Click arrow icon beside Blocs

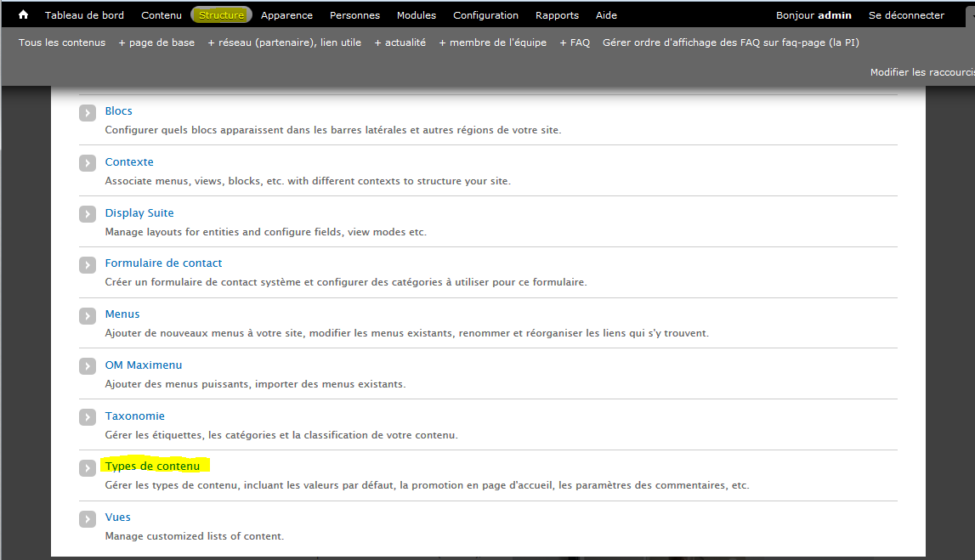[88, 113]
